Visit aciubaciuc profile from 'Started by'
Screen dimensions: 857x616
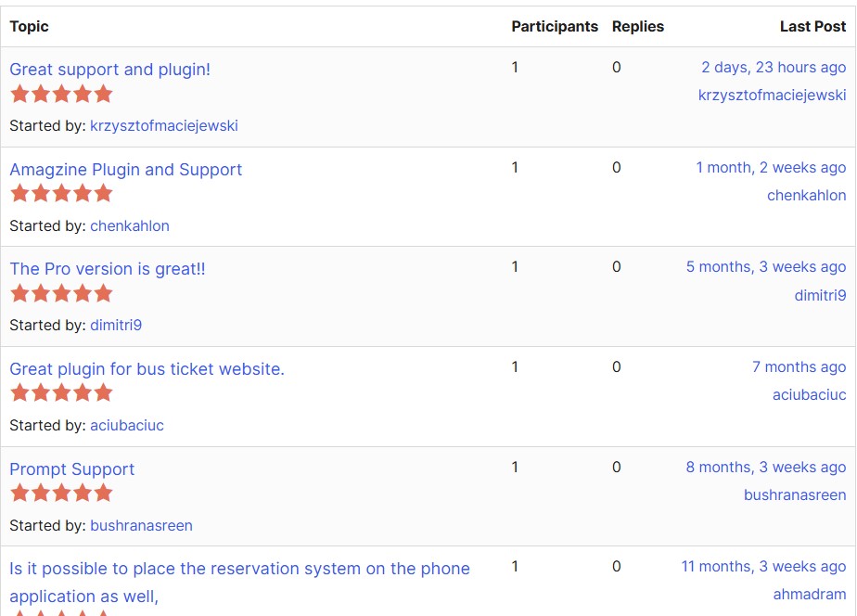[x=127, y=425]
